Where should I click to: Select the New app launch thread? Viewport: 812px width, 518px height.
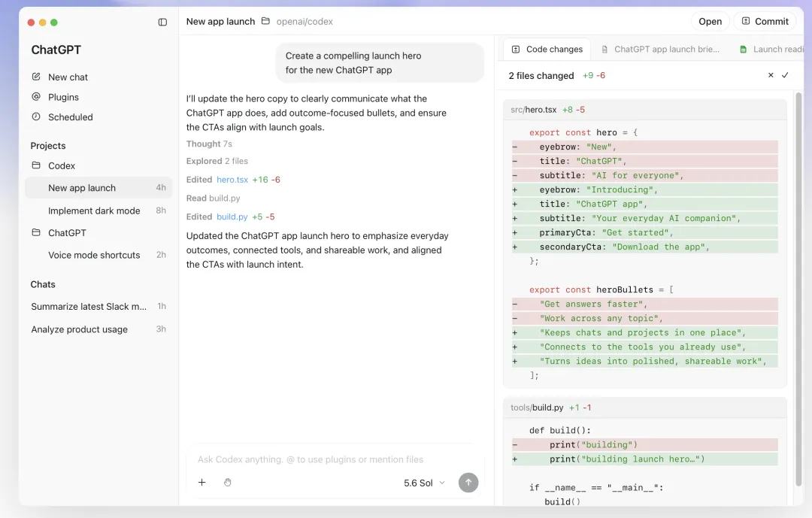[x=98, y=187]
